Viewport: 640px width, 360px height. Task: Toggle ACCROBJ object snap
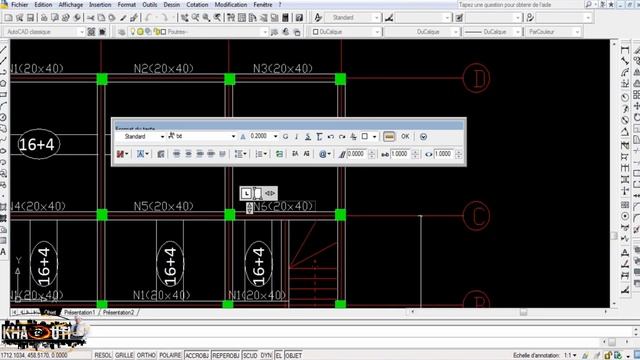tap(197, 356)
